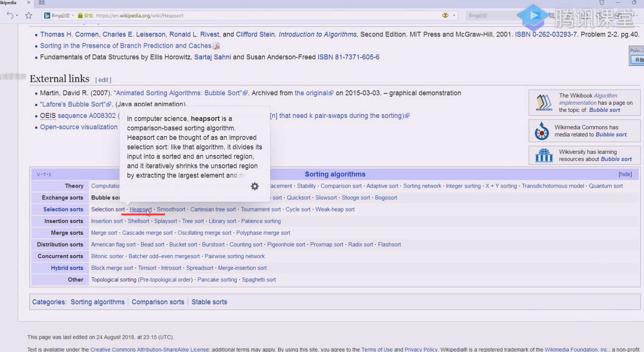Open the 'Selection sorts' row header link
Image resolution: width=644 pixels, height=352 pixels.
tap(63, 210)
